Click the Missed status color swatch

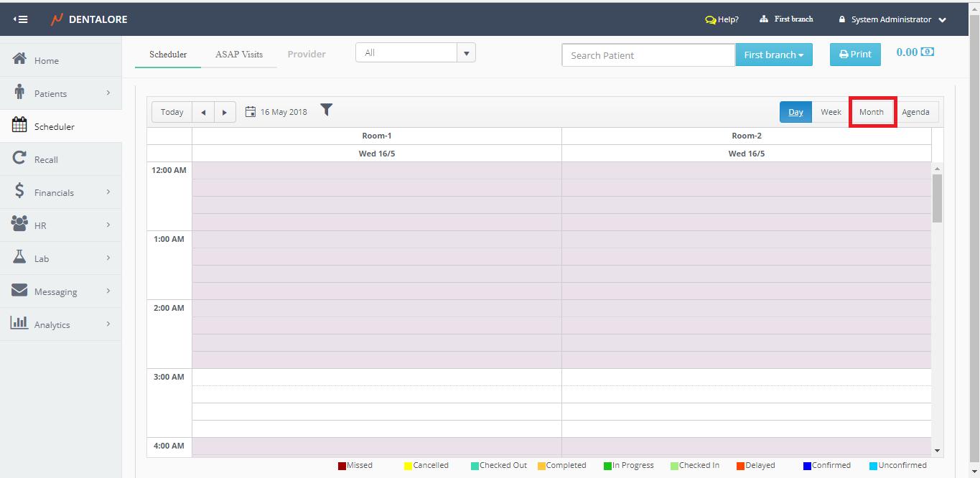pyautogui.click(x=342, y=466)
